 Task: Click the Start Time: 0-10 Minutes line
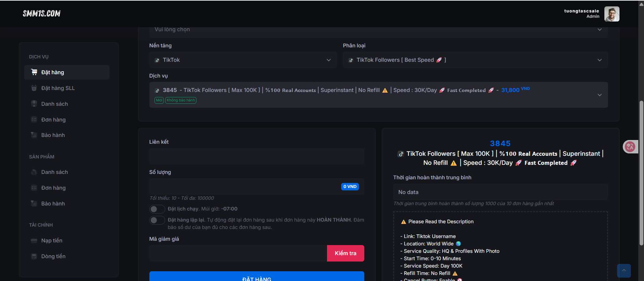coord(430,259)
